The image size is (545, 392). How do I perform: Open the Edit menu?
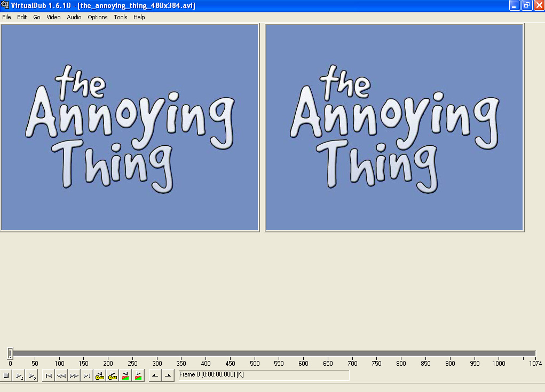click(x=22, y=17)
